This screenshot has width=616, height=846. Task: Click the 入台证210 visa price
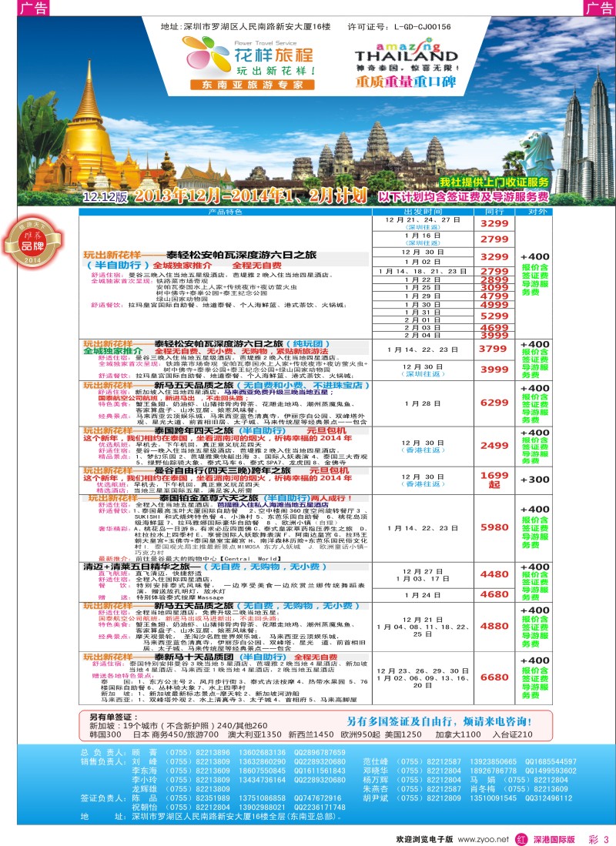point(512,734)
